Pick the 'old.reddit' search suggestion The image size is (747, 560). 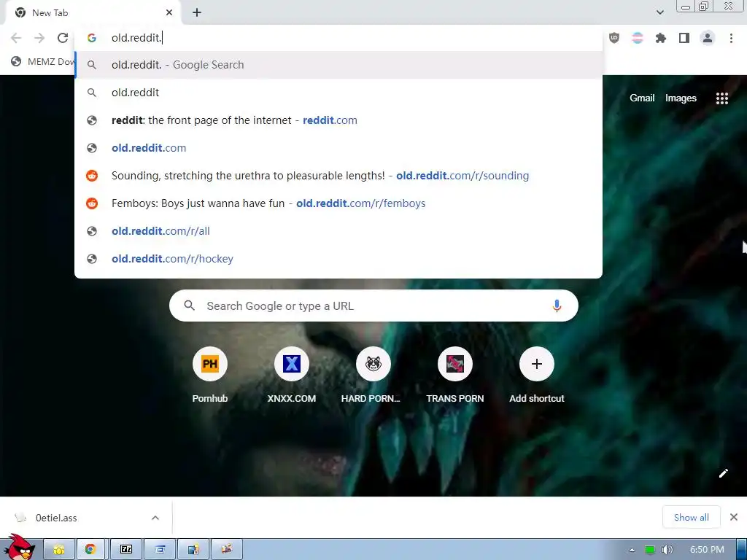338,93
